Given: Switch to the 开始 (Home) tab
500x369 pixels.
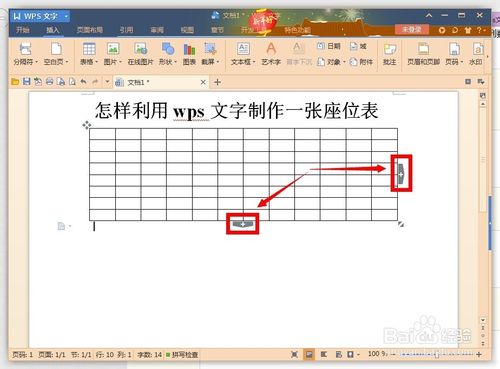Looking at the screenshot, I should click(23, 30).
